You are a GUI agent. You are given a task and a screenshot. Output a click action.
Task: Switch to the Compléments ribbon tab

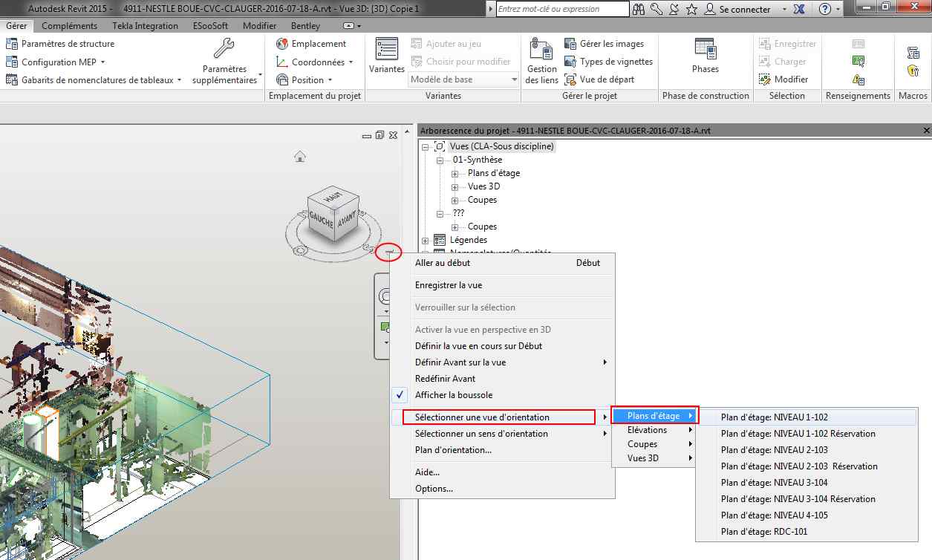click(70, 25)
